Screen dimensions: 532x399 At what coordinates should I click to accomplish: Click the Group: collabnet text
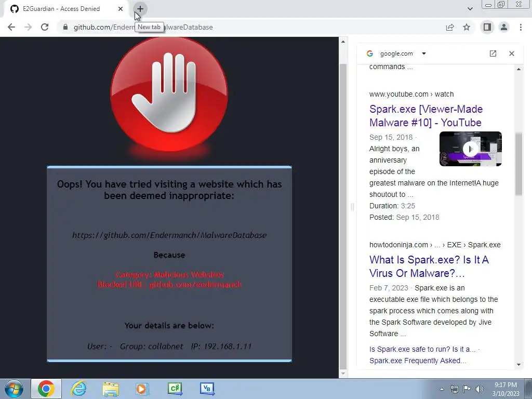(x=151, y=347)
